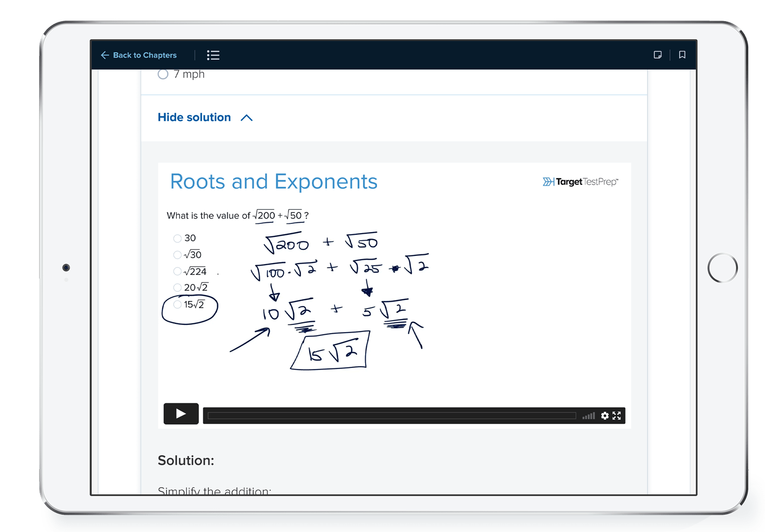Bookmark this lesson using the bookmark icon
765x532 pixels.
point(682,55)
